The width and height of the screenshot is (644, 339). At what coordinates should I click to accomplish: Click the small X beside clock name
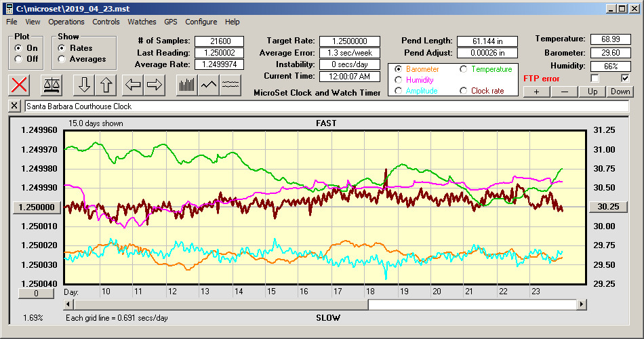pyautogui.click(x=14, y=106)
